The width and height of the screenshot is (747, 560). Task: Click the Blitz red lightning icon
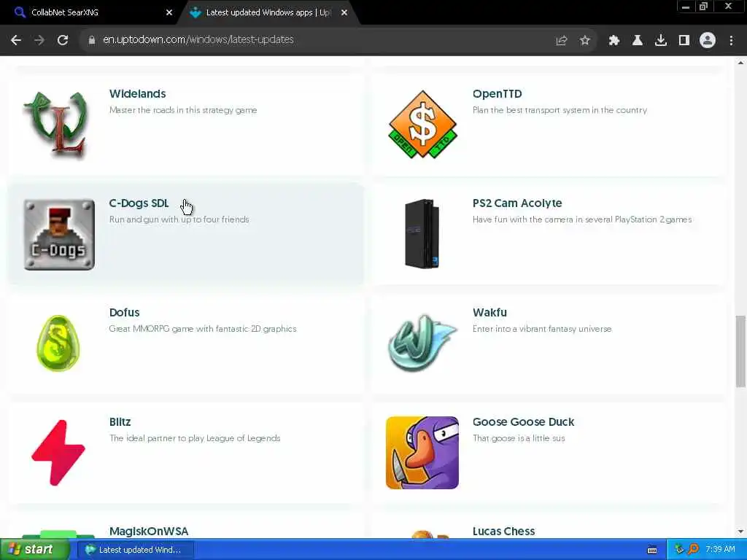58,453
